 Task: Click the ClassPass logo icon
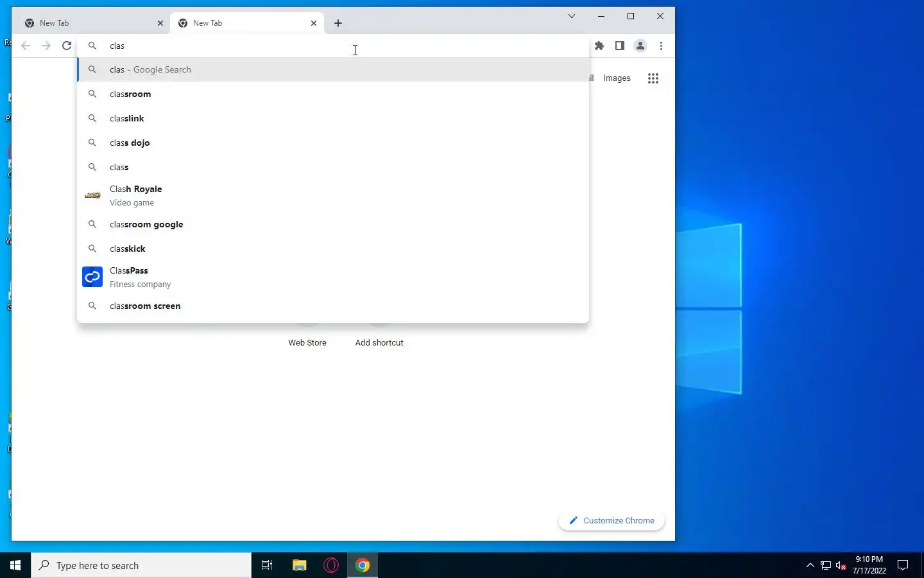(92, 277)
